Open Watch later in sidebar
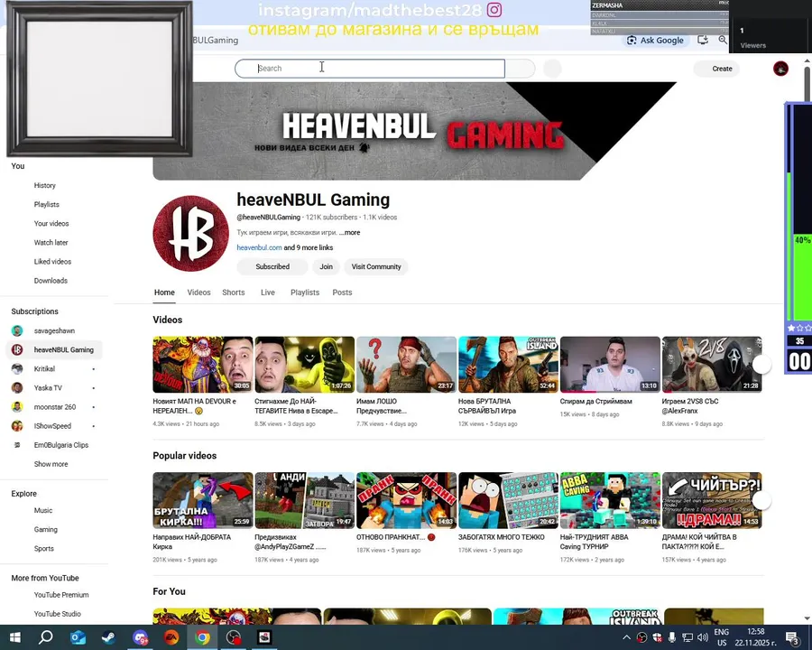Viewport: 812px width, 650px height. click(51, 243)
